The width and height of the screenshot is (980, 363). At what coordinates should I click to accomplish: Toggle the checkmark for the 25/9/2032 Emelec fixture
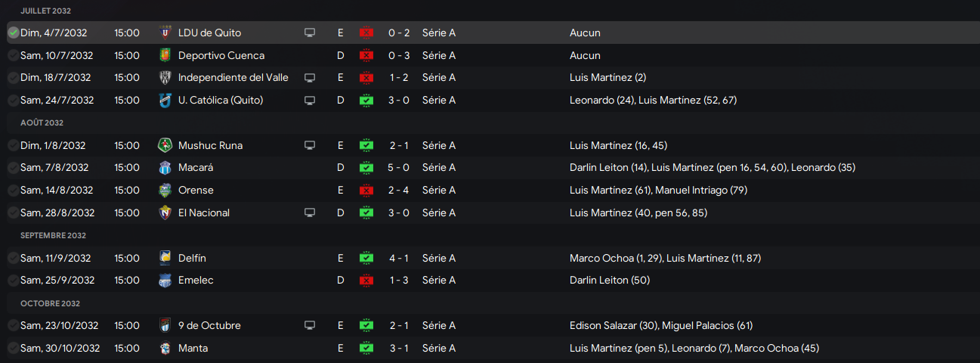tap(13, 280)
